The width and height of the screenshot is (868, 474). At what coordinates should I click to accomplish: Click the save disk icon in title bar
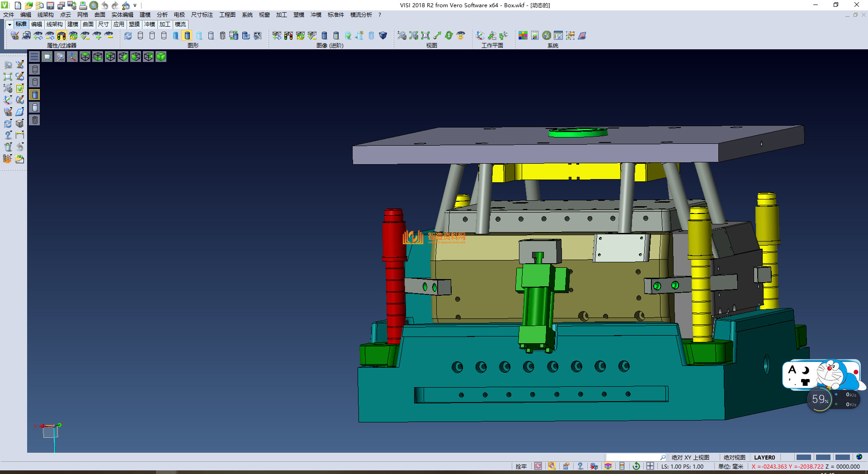(51, 5)
